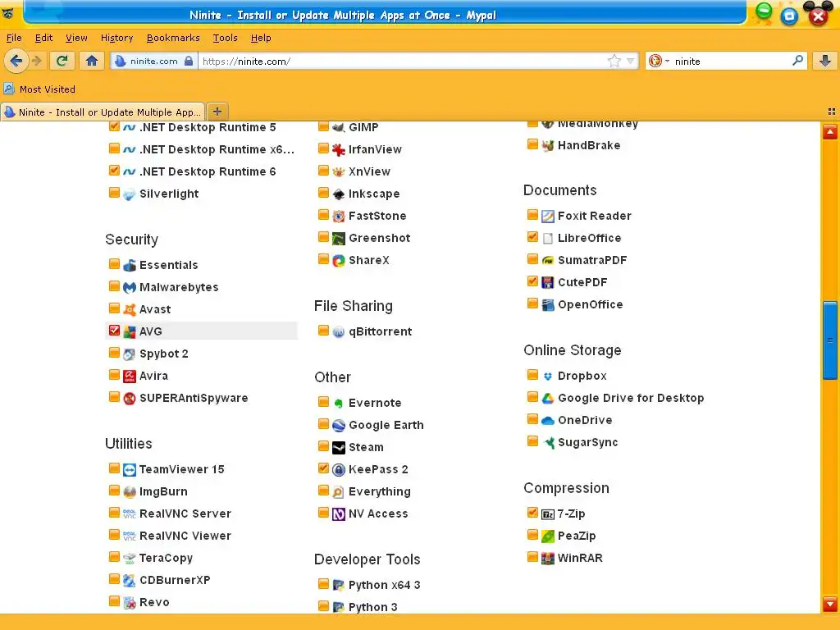Click the CutePDF icon
The height and width of the screenshot is (630, 840).
click(x=547, y=283)
